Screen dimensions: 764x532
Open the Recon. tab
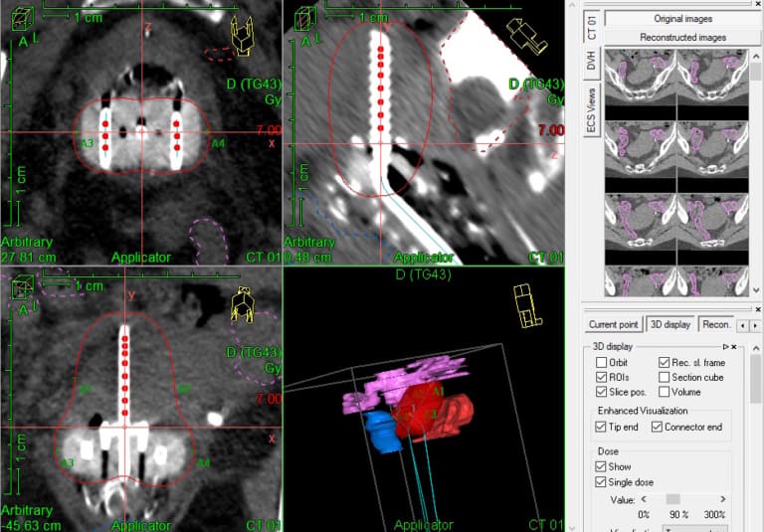coord(716,324)
